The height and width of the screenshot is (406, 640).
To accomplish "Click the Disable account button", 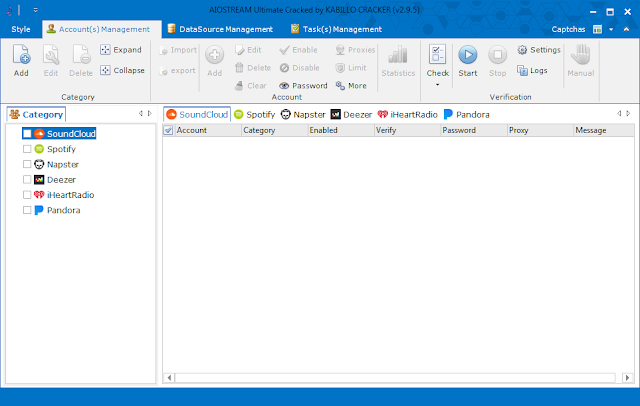I will coord(300,68).
